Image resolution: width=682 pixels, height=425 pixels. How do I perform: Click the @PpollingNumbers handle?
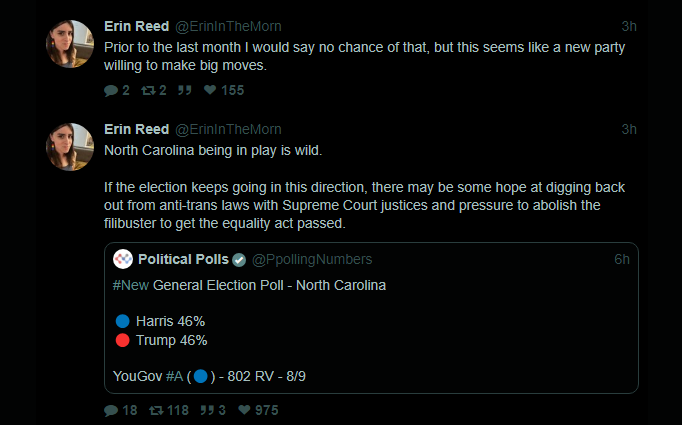[x=302, y=260]
